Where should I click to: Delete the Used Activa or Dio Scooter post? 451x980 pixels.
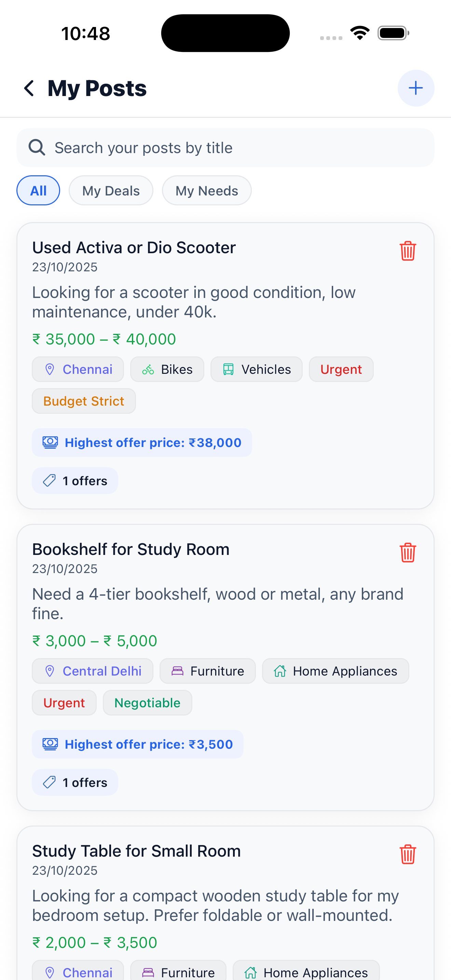(407, 251)
